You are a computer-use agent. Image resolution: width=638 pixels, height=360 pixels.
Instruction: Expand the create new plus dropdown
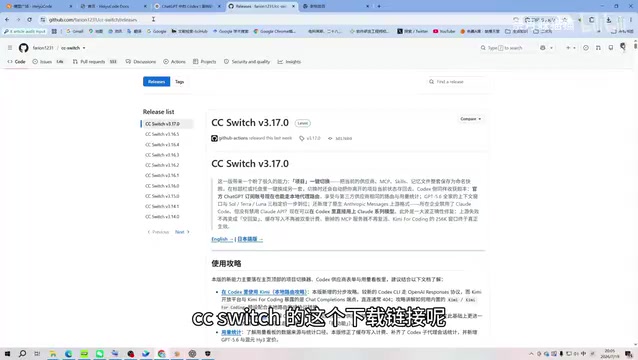click(570, 48)
